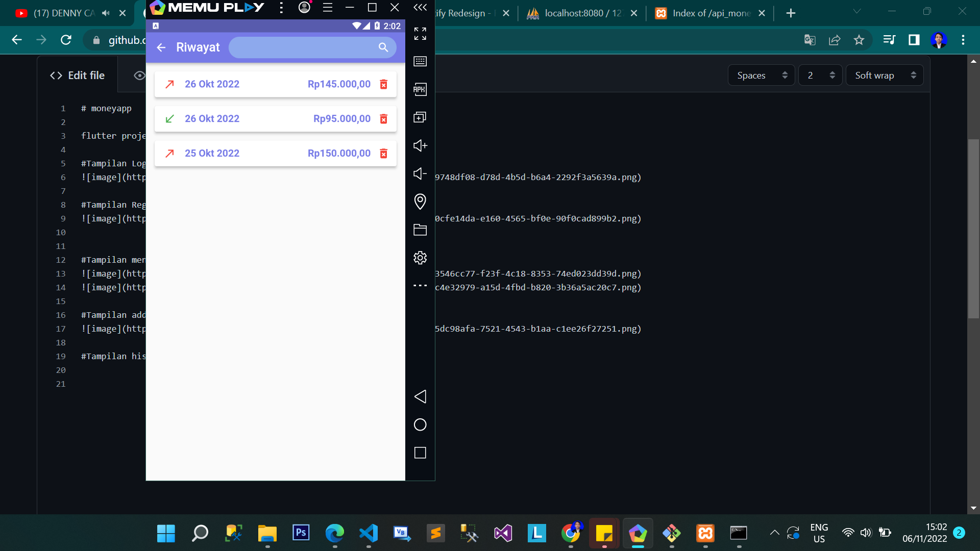Launch Photoshop from the taskbar

click(301, 533)
